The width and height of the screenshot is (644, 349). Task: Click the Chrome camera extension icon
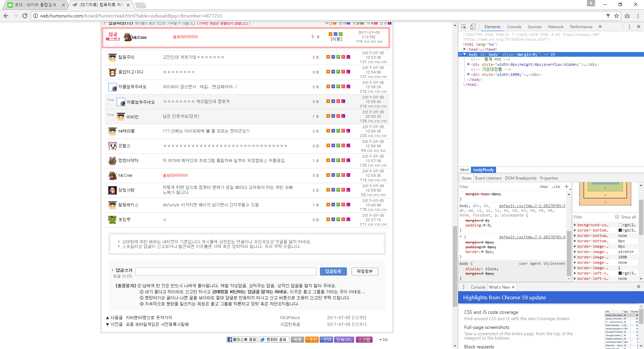(627, 16)
